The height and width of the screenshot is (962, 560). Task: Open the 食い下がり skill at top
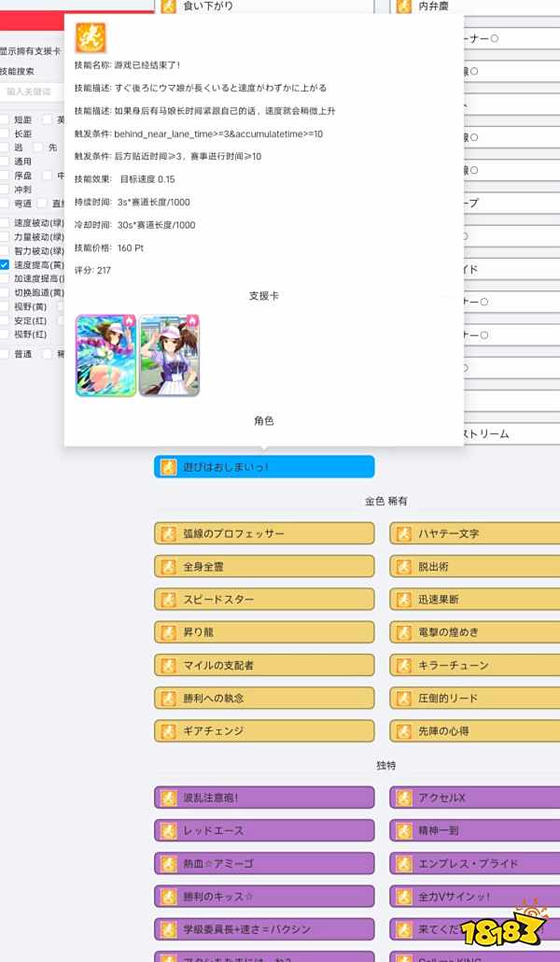tap(264, 7)
